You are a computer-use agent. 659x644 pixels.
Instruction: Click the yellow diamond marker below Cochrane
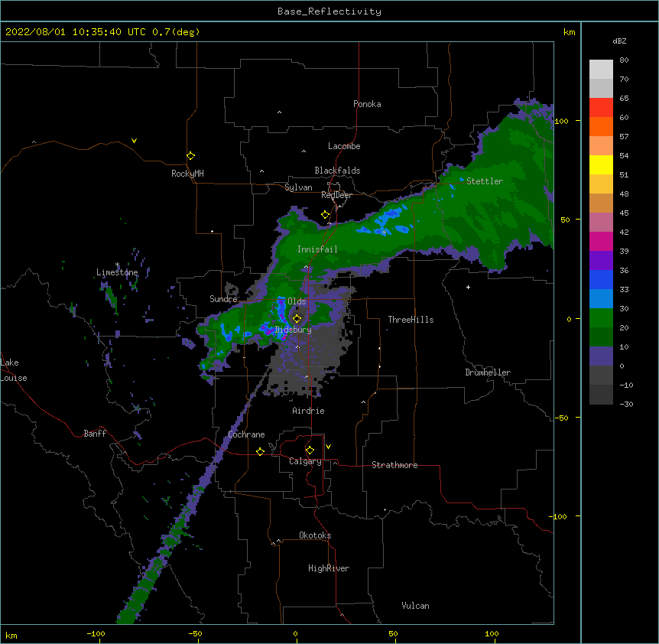[x=260, y=451]
